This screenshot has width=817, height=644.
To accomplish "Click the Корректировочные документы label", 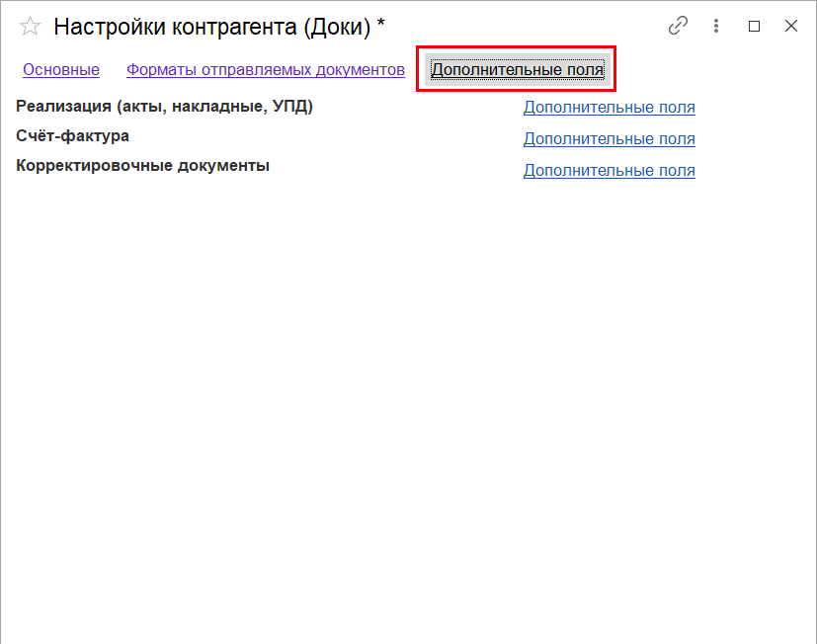I will (143, 166).
